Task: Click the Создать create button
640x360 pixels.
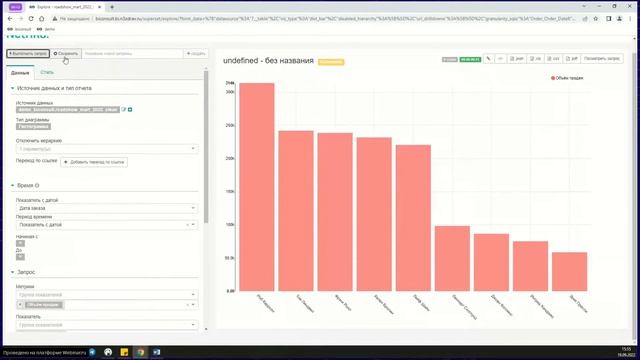Action: point(196,53)
